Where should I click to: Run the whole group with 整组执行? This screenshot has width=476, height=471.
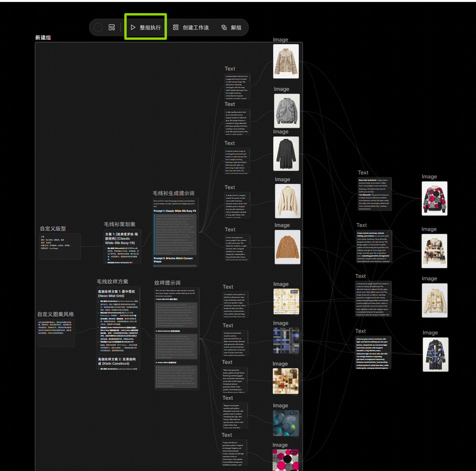[x=146, y=27]
